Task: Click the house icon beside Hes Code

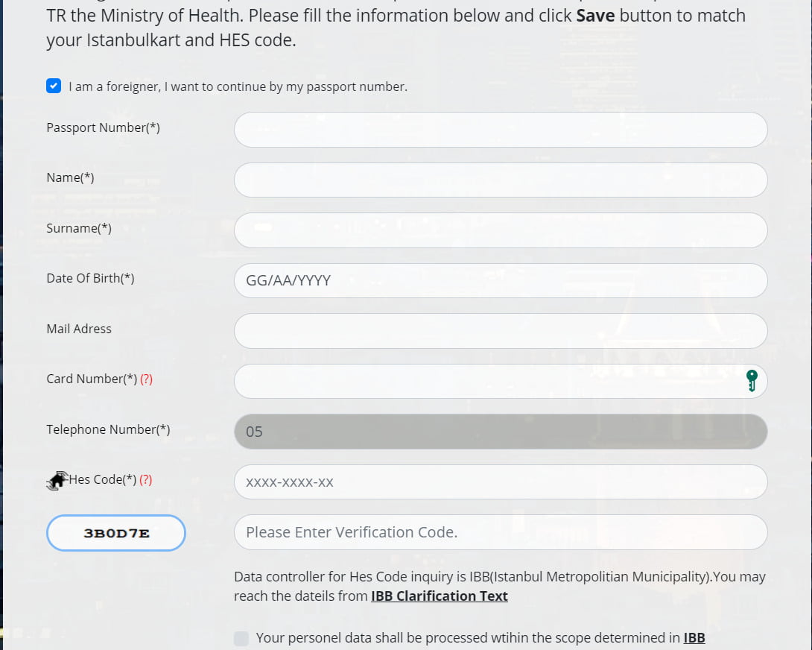Action: (x=57, y=481)
